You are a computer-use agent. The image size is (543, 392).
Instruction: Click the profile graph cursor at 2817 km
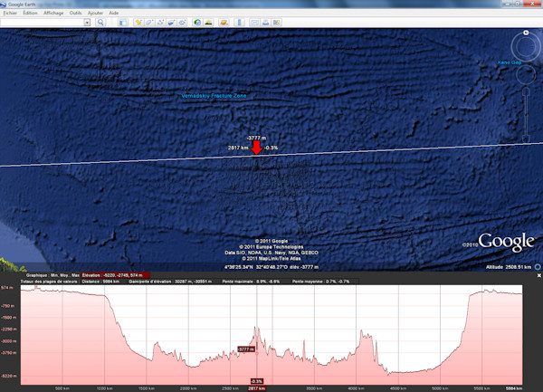click(x=257, y=353)
